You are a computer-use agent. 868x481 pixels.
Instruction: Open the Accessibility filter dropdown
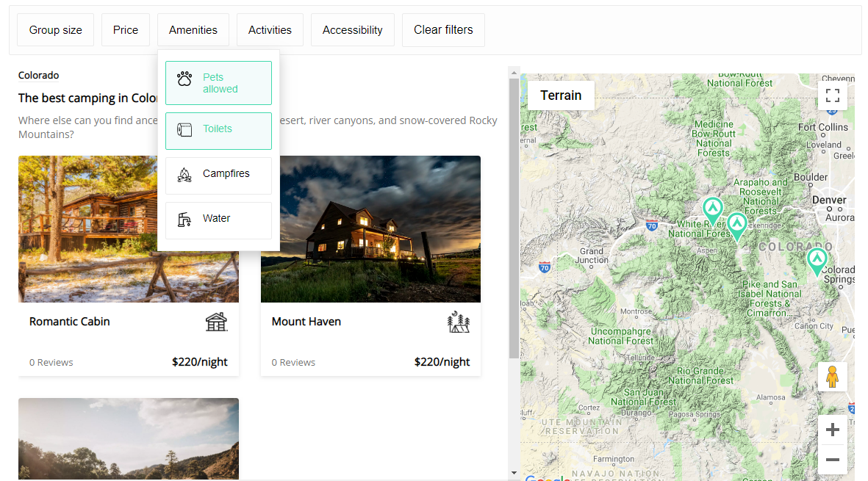353,30
